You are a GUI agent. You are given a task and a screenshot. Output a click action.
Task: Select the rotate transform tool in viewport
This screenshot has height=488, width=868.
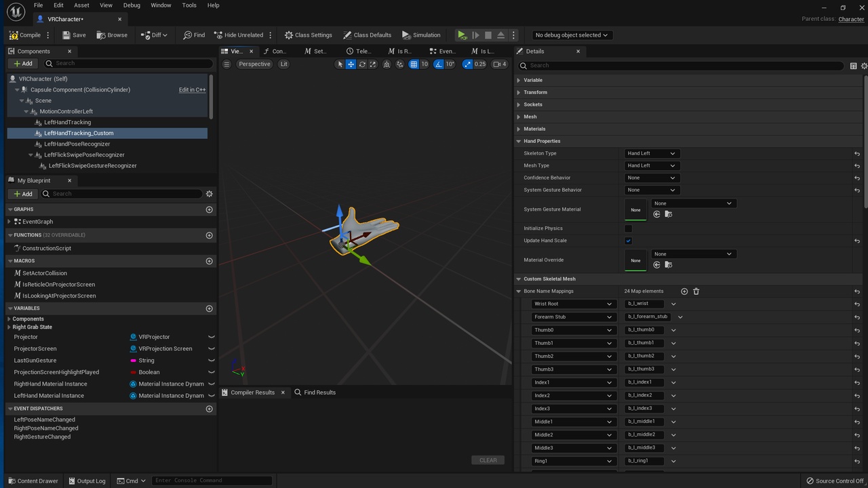pos(362,64)
